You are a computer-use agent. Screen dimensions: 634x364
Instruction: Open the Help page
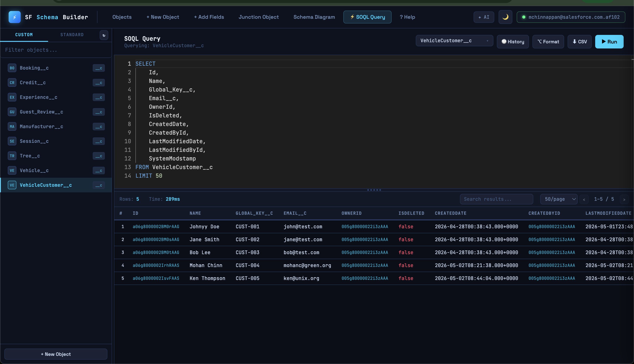(407, 17)
